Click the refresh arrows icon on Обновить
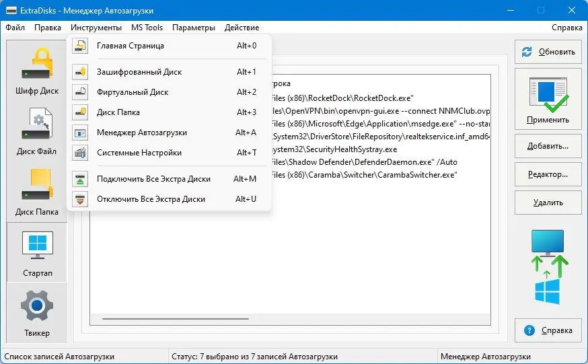The height and width of the screenshot is (364, 588). click(527, 52)
